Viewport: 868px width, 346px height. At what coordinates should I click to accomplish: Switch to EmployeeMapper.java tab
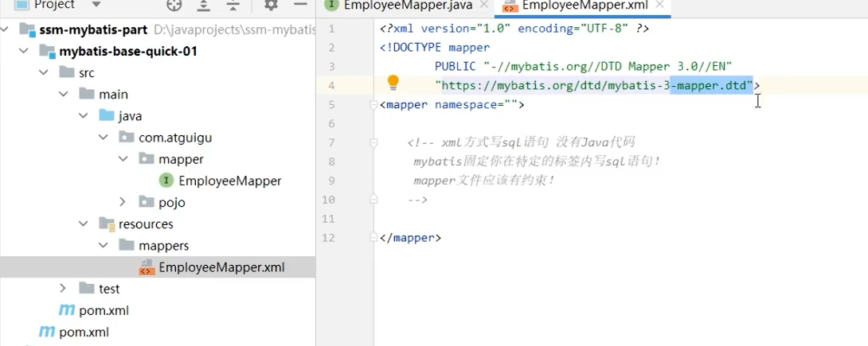coord(408,6)
